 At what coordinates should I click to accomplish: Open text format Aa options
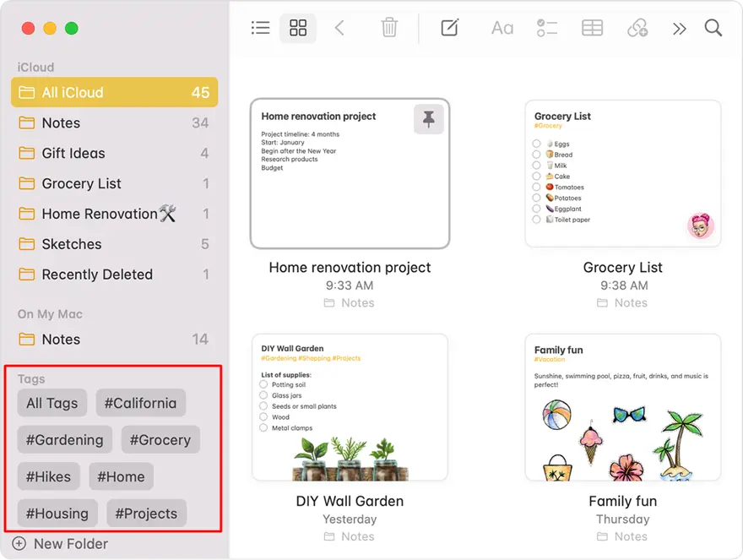pyautogui.click(x=502, y=28)
